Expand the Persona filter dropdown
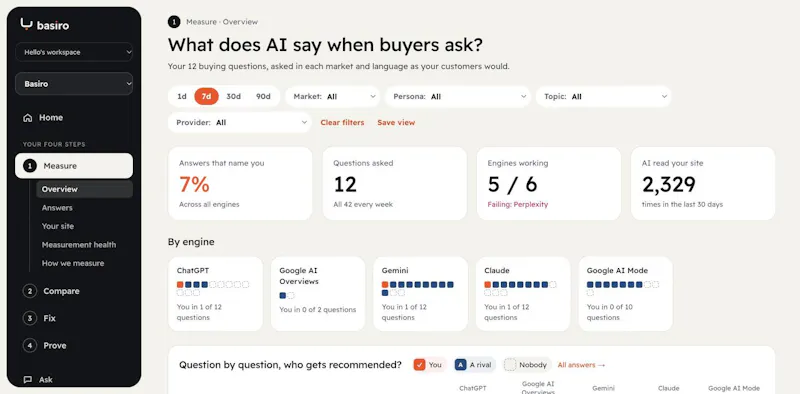 (458, 96)
